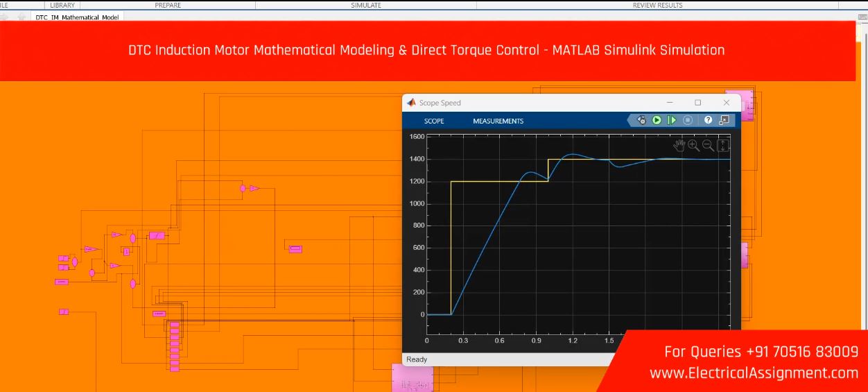Minimize the Scope Speed window
Image resolution: width=868 pixels, height=392 pixels.
click(669, 103)
